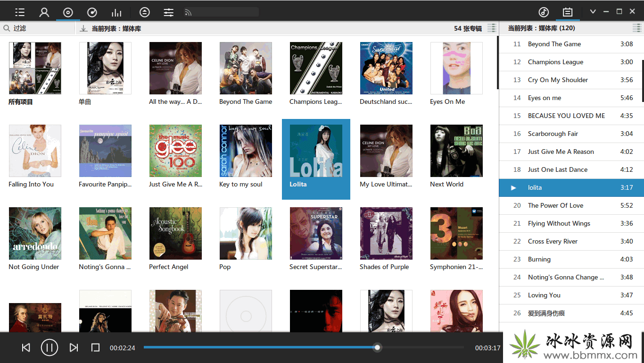Click the download arrow icon beside 当前列表
Screen dimensions: 644x363
tap(84, 28)
